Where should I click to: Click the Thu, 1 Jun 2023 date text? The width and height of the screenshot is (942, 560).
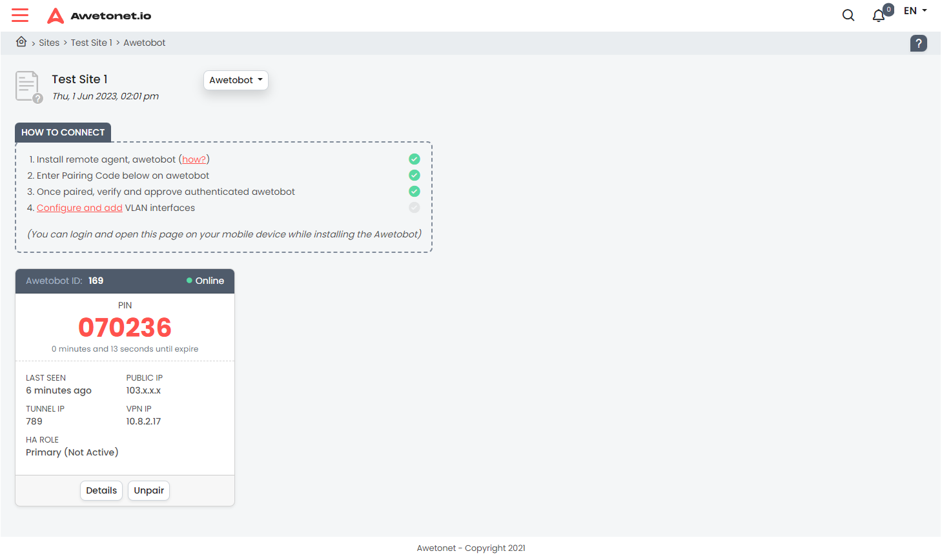(x=105, y=96)
